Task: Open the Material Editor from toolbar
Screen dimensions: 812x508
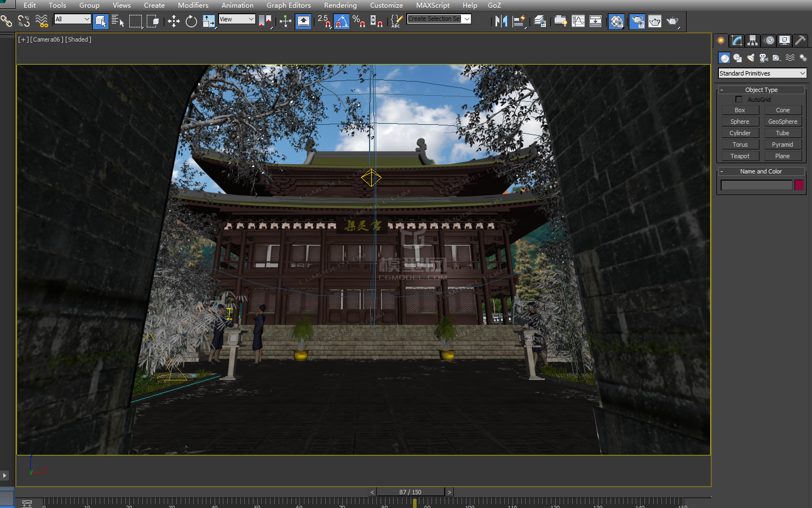Action: pos(616,21)
